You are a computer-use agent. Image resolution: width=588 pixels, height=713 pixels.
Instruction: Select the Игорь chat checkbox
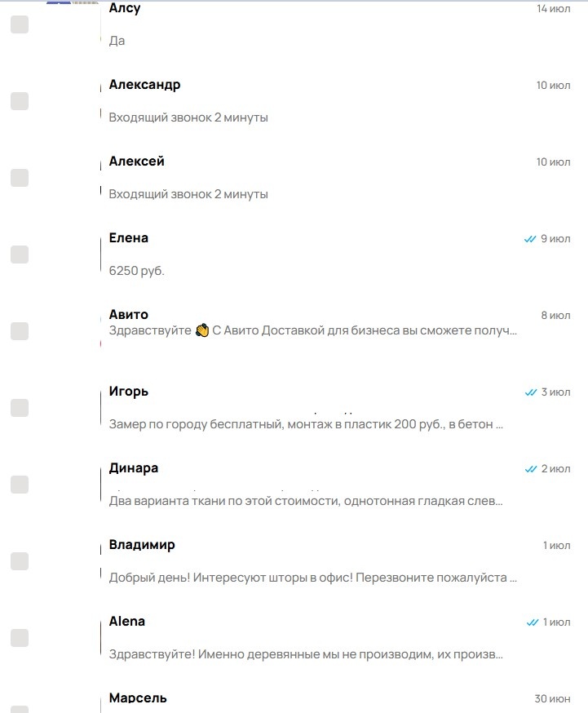[20, 408]
